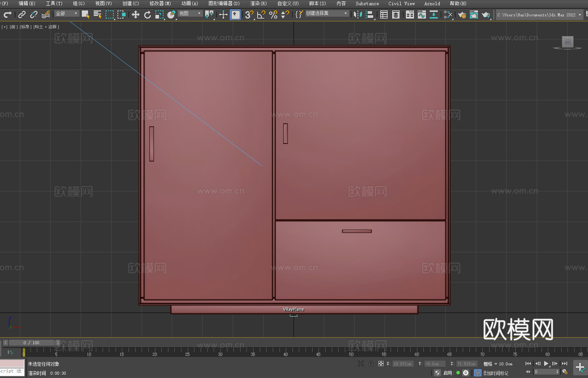Click the Select and Place icon
The image size is (588, 378).
171,14
